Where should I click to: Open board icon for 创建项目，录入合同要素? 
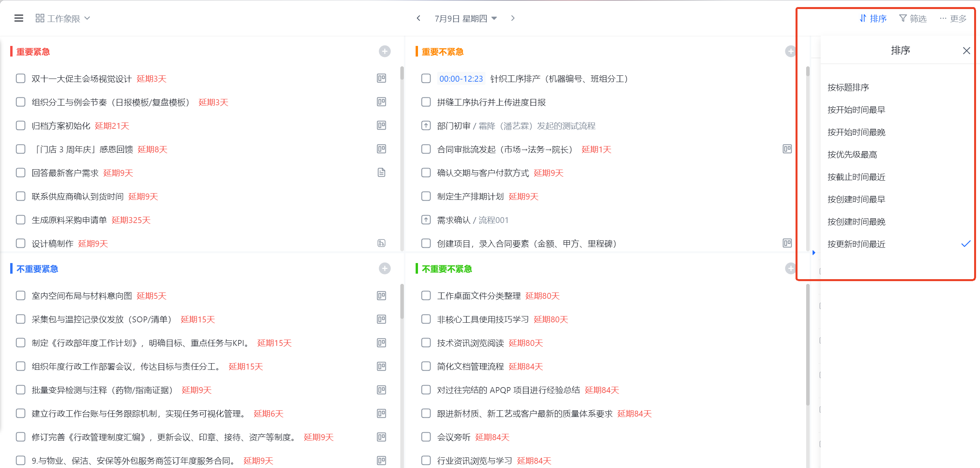tap(787, 243)
